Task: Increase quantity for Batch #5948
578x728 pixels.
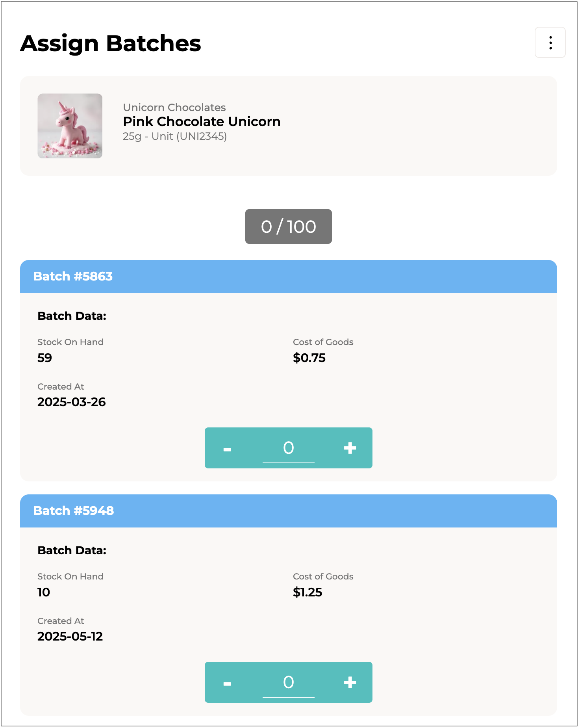Action: click(350, 683)
